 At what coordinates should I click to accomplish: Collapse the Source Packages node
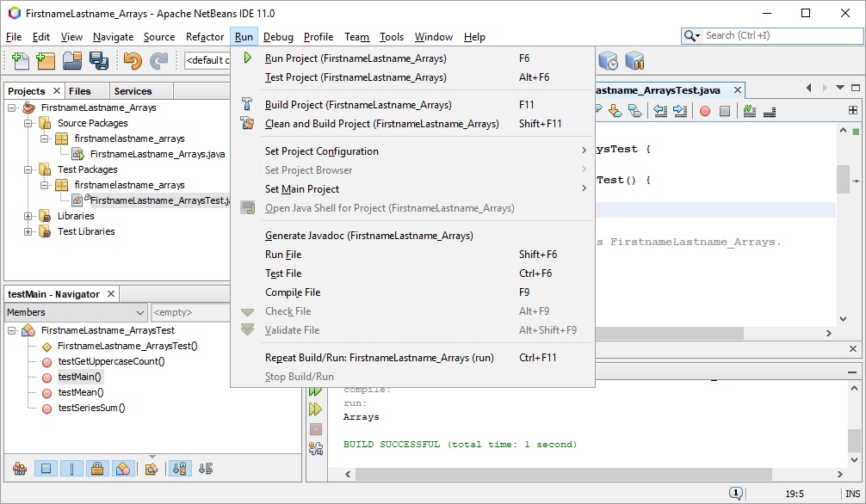[x=28, y=123]
